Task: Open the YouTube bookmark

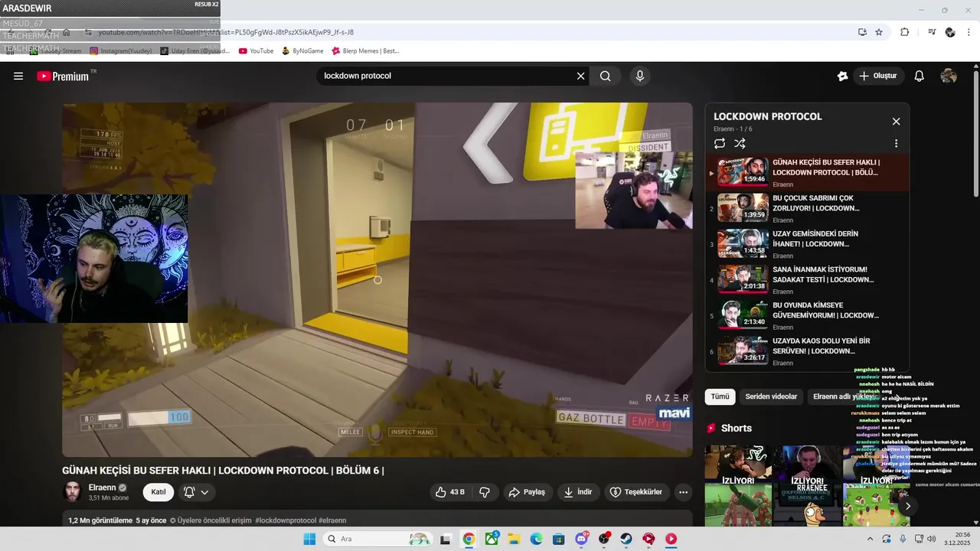Action: click(256, 51)
